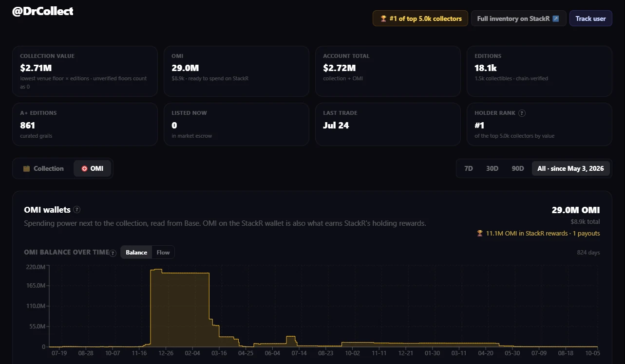Click the @DrCollect username heading
This screenshot has height=364, width=625.
43,11
